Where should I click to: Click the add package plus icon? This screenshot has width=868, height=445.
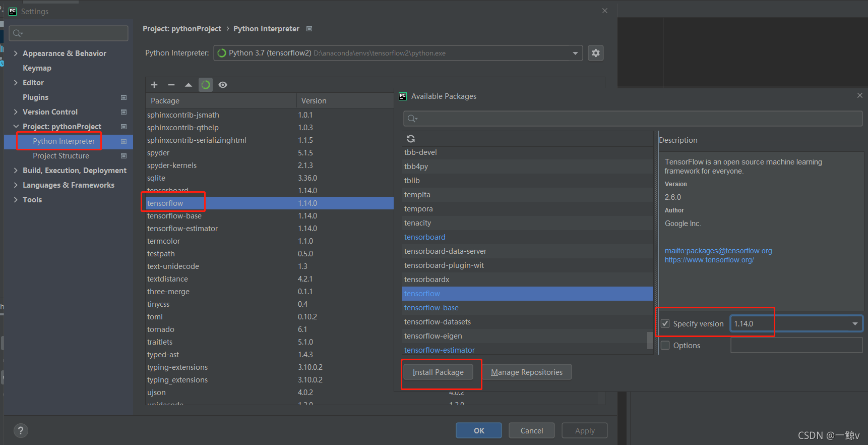(154, 85)
